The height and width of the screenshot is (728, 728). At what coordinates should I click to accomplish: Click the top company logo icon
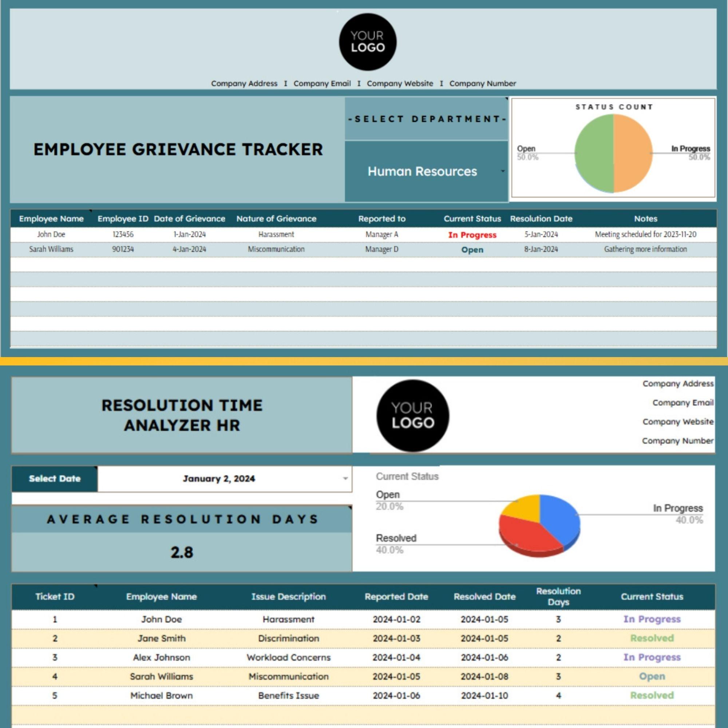click(367, 42)
